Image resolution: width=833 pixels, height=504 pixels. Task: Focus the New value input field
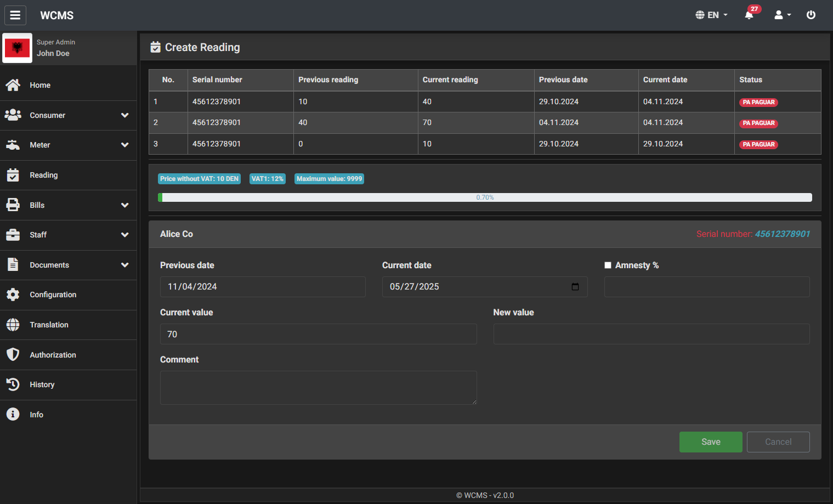[651, 334]
